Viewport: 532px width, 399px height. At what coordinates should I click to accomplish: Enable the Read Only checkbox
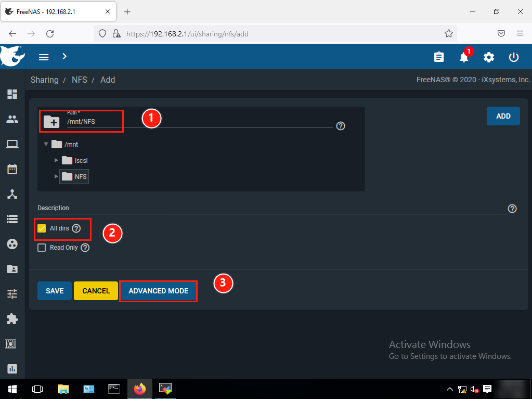tap(42, 248)
